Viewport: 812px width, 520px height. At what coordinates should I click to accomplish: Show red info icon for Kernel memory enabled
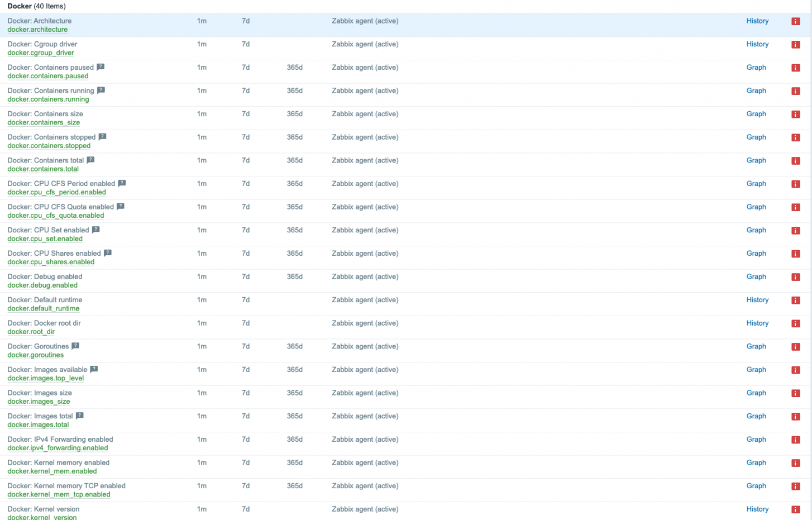coord(796,464)
